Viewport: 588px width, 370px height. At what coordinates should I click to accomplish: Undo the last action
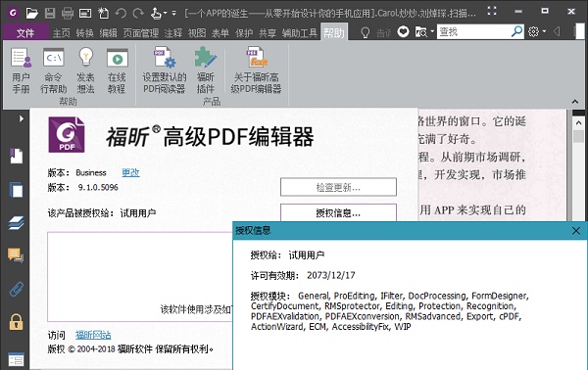121,14
